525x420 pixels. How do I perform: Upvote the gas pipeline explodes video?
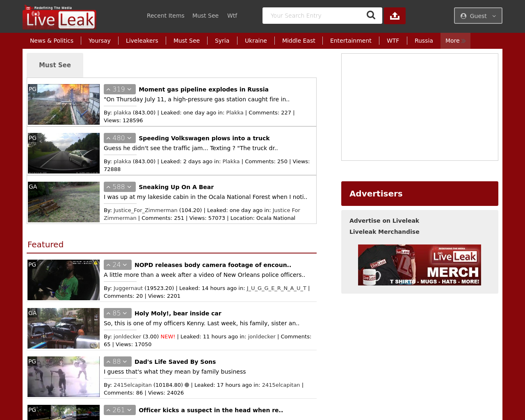tap(109, 89)
